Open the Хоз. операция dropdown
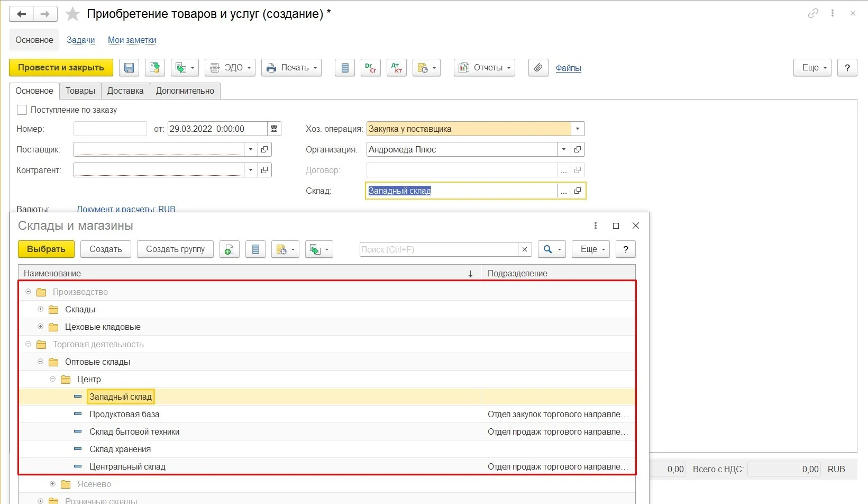The height and width of the screenshot is (504, 868). 578,129
